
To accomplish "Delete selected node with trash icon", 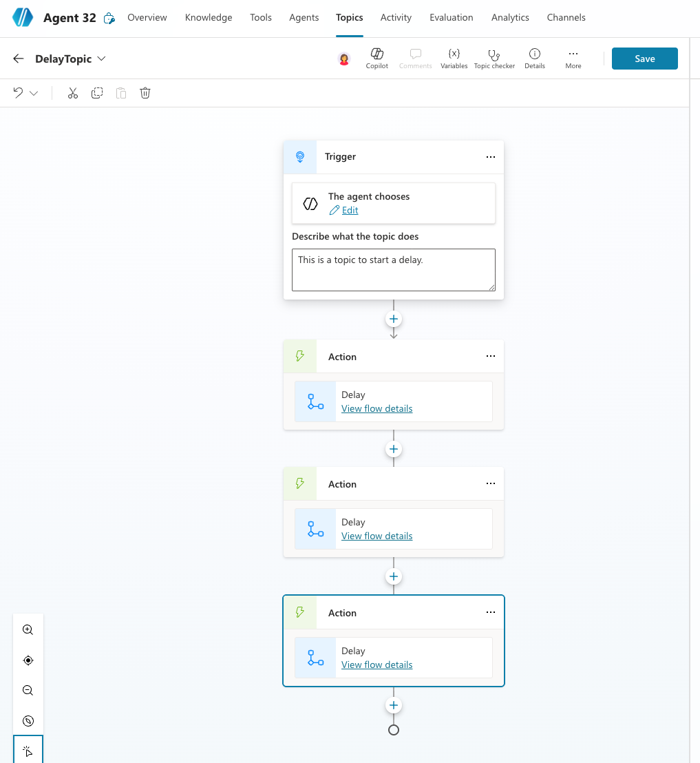I will (145, 93).
